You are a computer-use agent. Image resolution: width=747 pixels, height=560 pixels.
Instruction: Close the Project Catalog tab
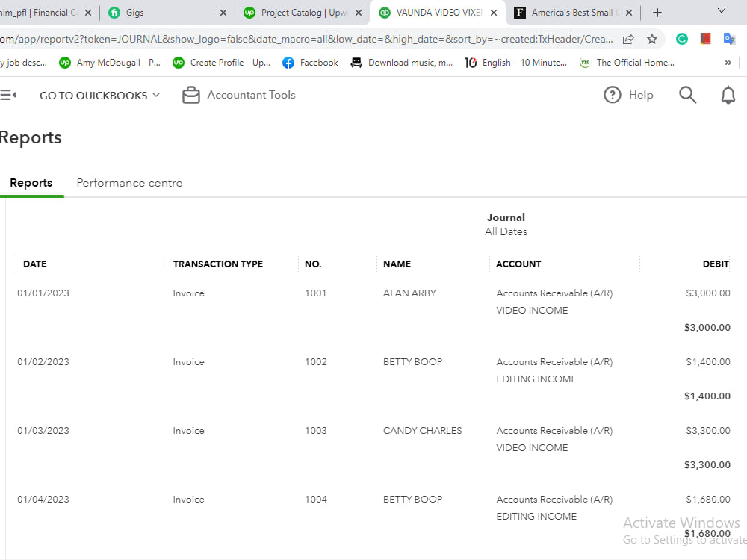359,13
